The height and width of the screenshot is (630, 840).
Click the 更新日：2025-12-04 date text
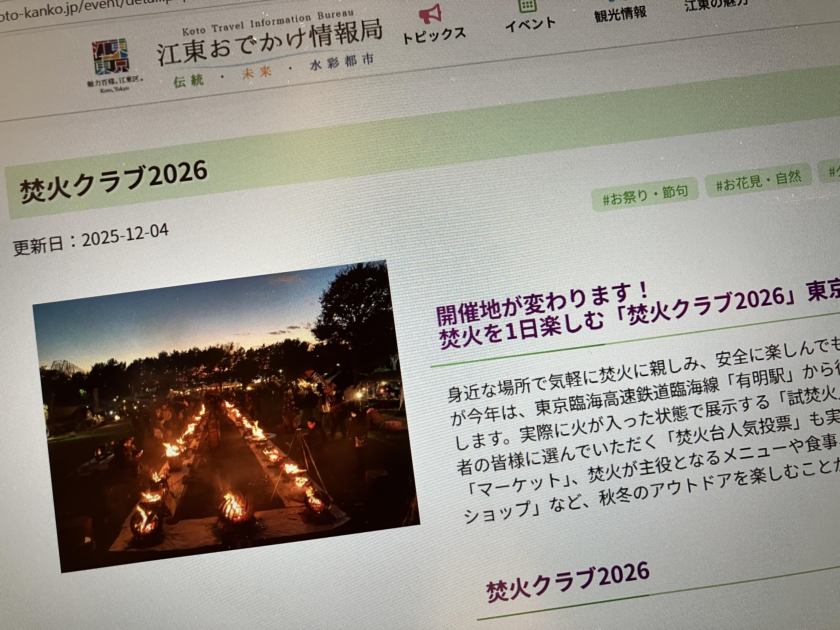click(91, 239)
